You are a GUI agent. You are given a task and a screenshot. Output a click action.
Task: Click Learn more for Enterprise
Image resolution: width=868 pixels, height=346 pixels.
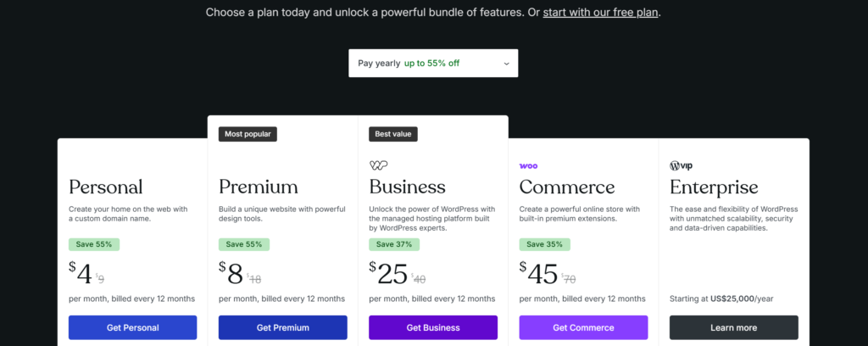(733, 327)
